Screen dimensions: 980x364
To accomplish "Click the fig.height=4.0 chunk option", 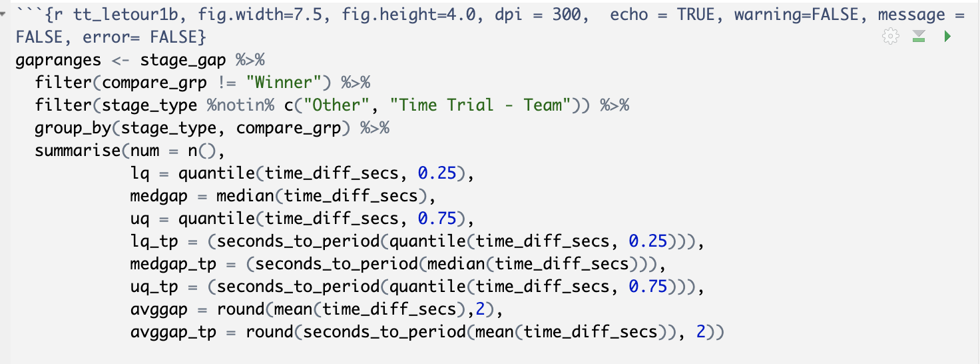I will [x=409, y=15].
